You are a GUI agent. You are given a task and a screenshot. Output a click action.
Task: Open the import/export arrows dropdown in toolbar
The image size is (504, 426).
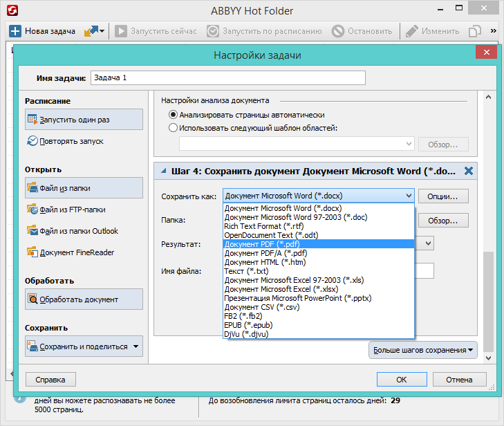tap(94, 31)
